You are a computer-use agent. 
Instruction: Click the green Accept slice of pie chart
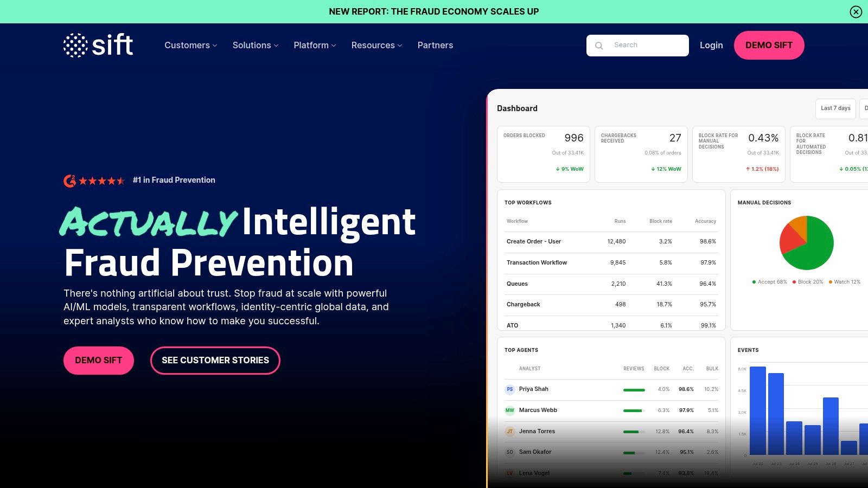tap(816, 247)
